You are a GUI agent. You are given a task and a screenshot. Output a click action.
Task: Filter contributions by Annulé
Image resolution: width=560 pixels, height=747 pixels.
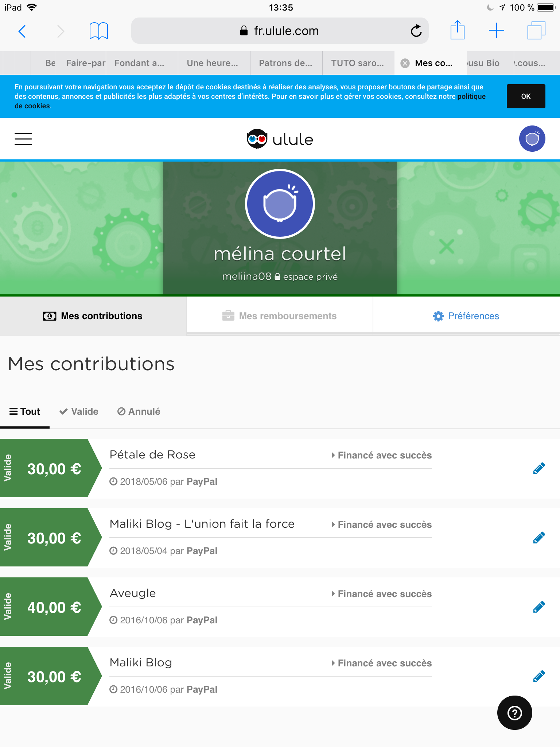click(139, 411)
